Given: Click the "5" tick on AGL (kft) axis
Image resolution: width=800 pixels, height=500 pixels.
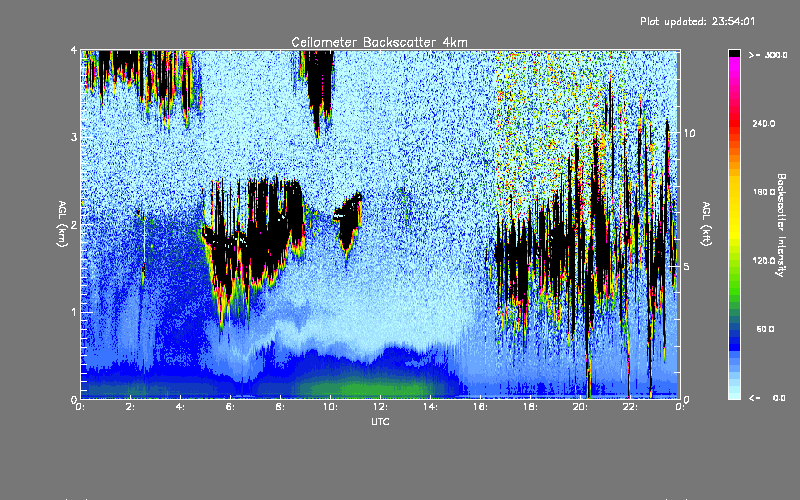Looking at the screenshot, I should click(x=686, y=266).
